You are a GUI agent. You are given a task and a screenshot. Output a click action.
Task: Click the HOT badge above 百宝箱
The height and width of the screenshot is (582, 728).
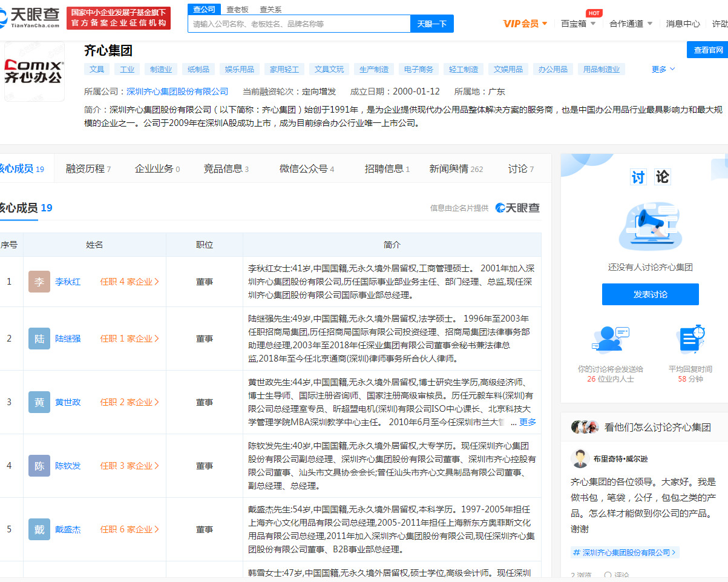(594, 13)
